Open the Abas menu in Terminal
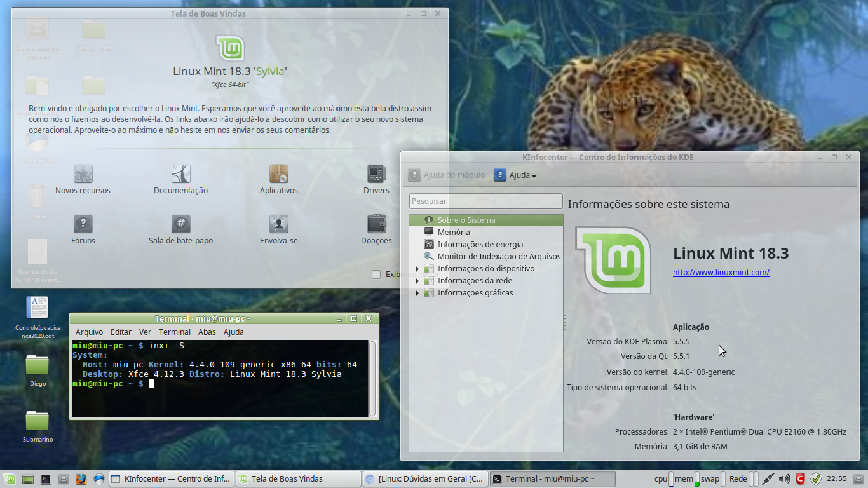 (207, 332)
